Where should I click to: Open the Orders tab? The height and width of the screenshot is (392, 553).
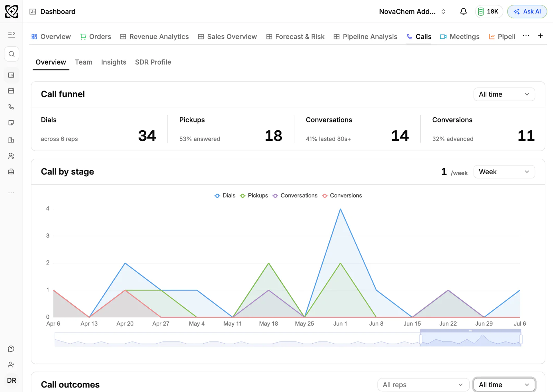coord(96,37)
